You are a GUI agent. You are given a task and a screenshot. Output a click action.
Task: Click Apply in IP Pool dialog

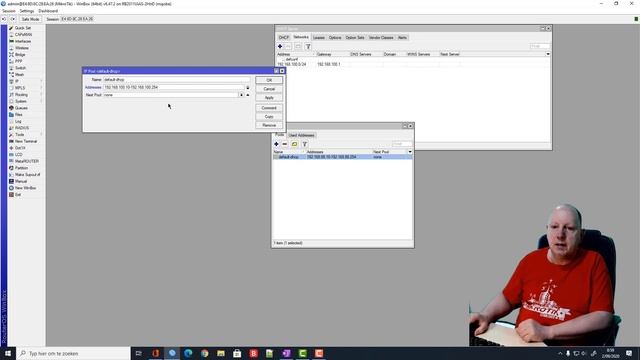tap(269, 98)
